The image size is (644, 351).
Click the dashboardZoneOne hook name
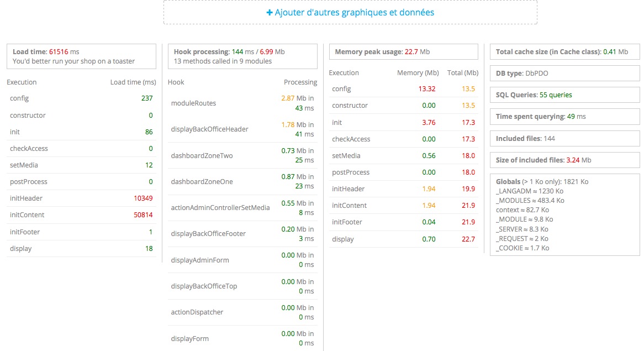[x=202, y=181]
